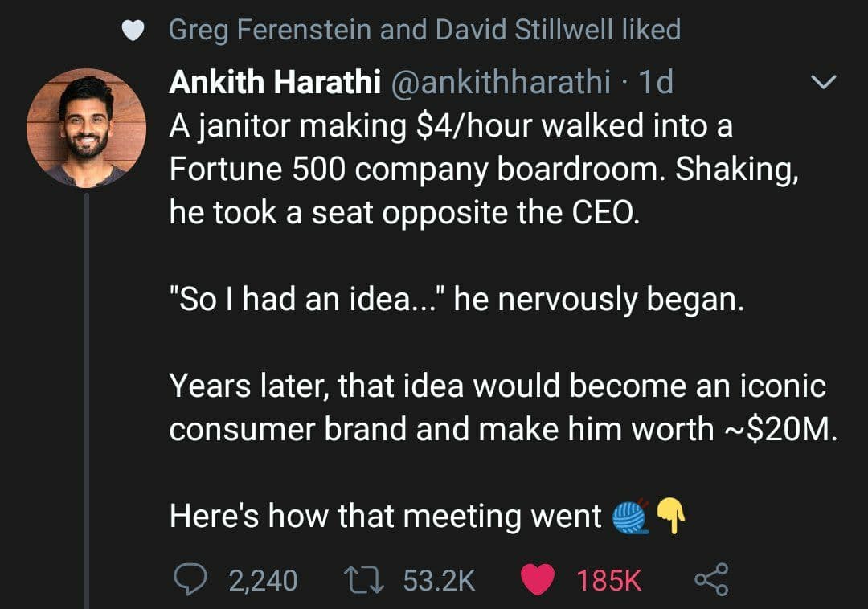
Task: Click the 'Here's how that meeting went' text
Action: [385, 516]
